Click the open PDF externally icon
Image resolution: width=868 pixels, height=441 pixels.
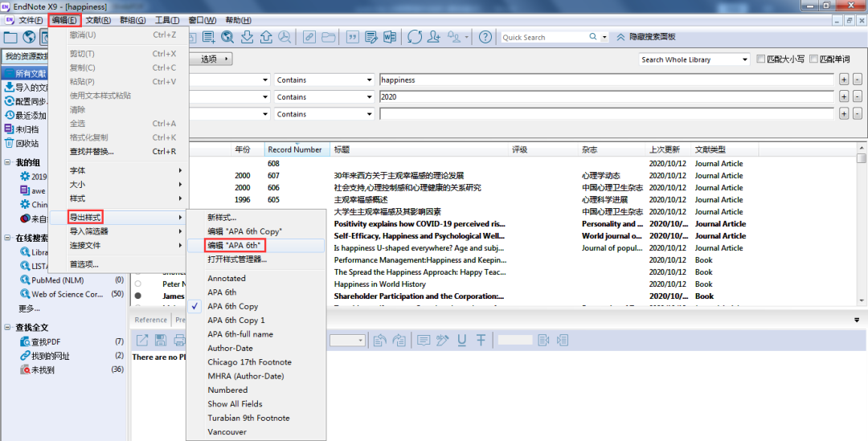pyautogui.click(x=142, y=341)
